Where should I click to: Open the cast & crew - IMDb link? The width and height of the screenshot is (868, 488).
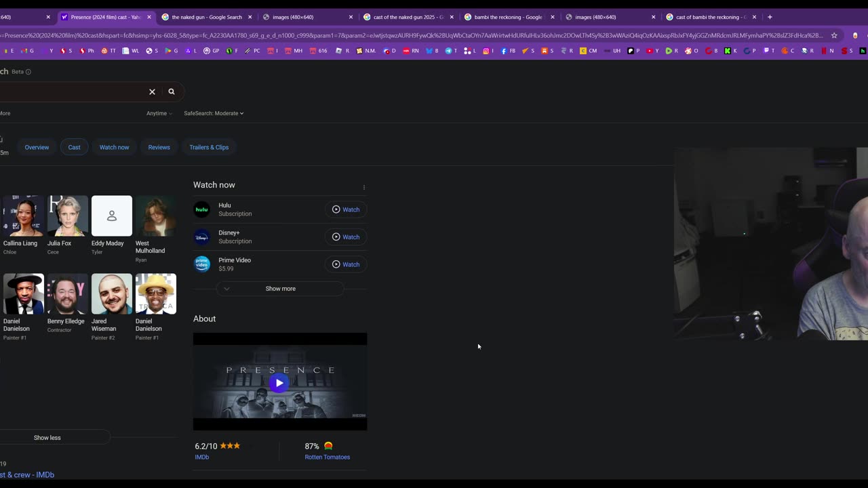[x=27, y=475]
